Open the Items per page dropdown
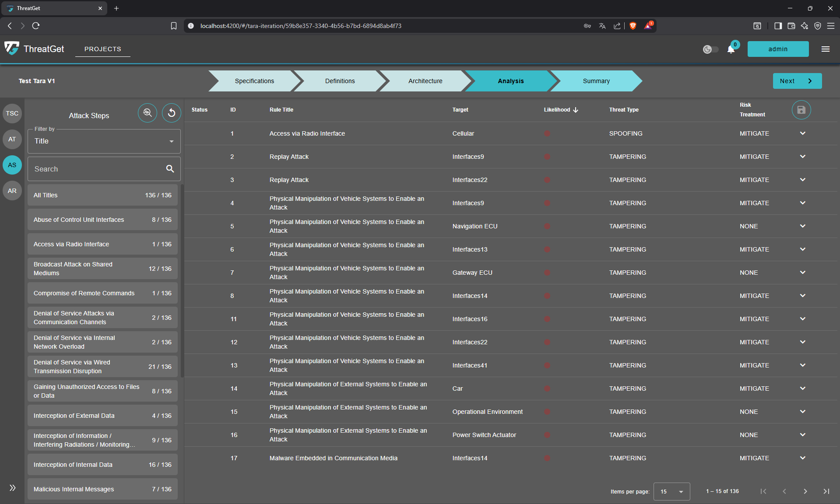This screenshot has height=504, width=840. pos(671,491)
